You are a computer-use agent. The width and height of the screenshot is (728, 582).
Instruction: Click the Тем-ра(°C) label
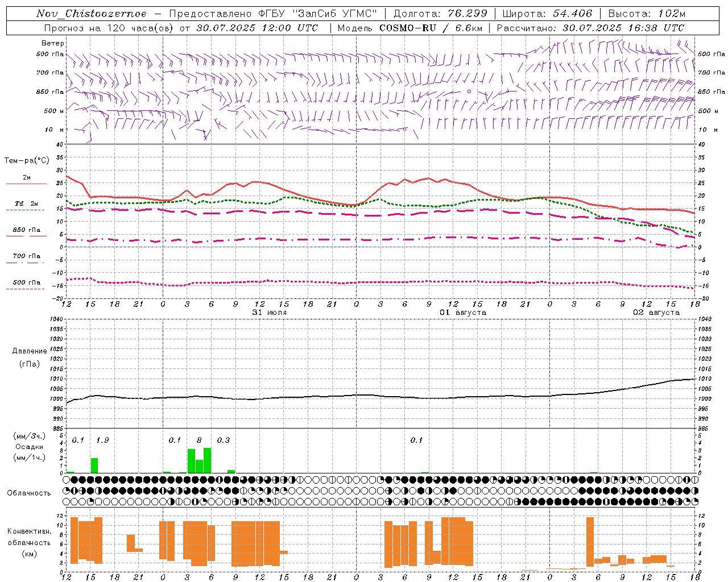(27, 161)
